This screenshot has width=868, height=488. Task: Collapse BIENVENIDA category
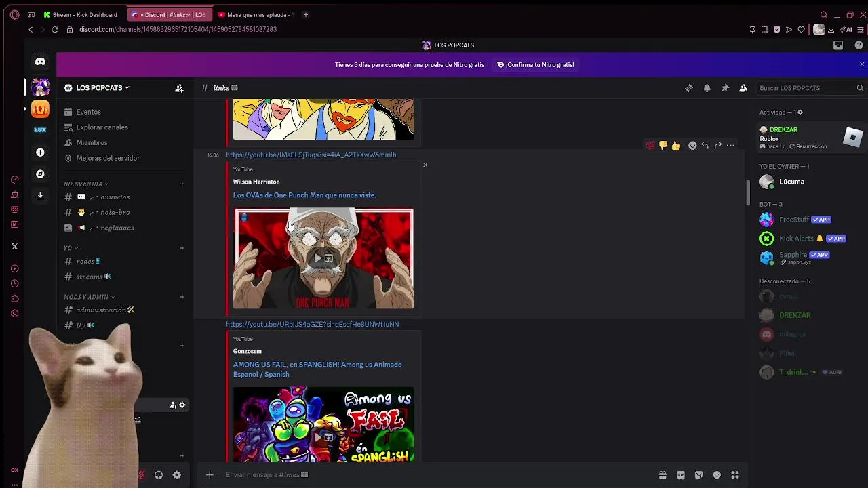pyautogui.click(x=86, y=184)
